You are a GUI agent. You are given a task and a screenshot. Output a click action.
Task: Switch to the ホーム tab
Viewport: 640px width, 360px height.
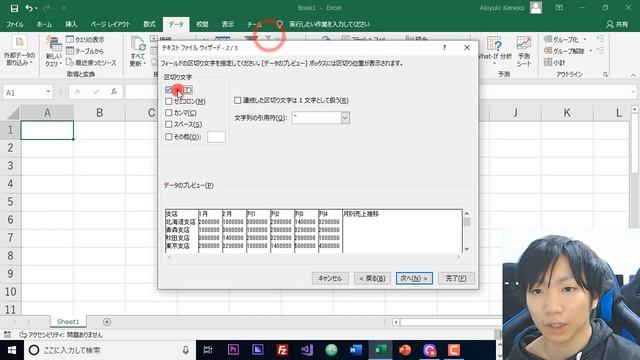tap(44, 24)
